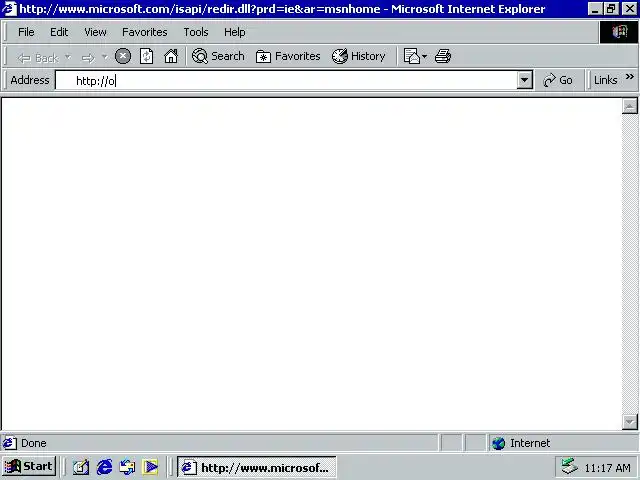Open the View menu
The width and height of the screenshot is (640, 480).
[95, 32]
